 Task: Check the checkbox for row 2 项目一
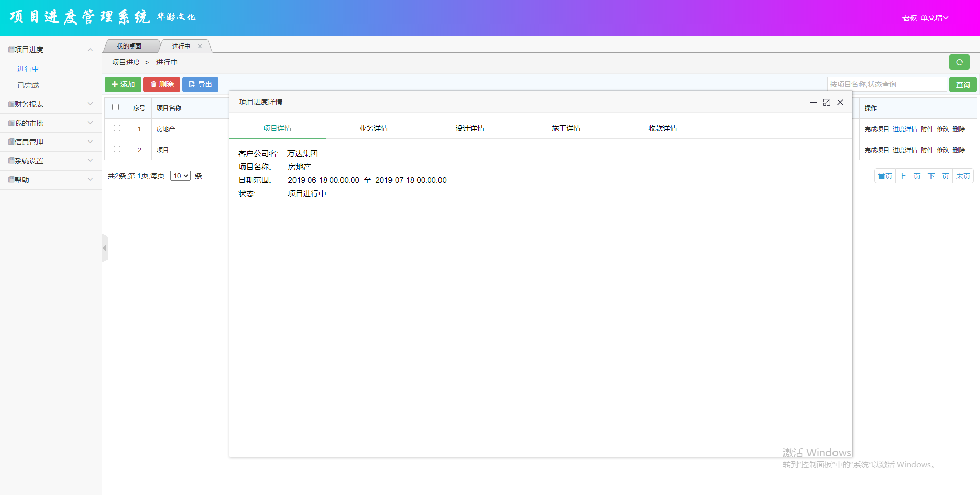[x=117, y=149]
